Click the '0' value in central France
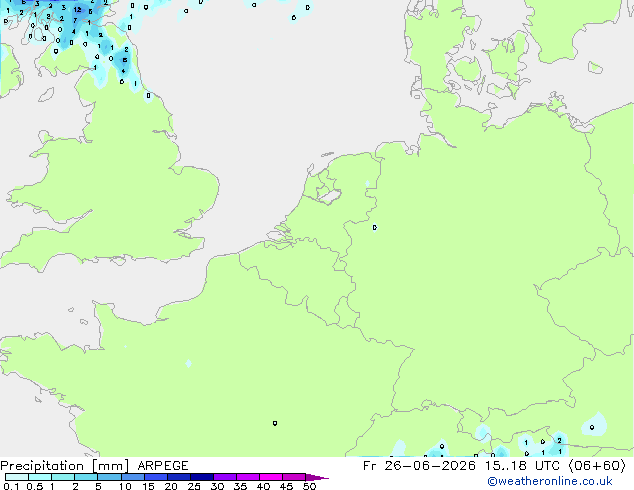Viewport: 634px width, 490px height. point(275,423)
